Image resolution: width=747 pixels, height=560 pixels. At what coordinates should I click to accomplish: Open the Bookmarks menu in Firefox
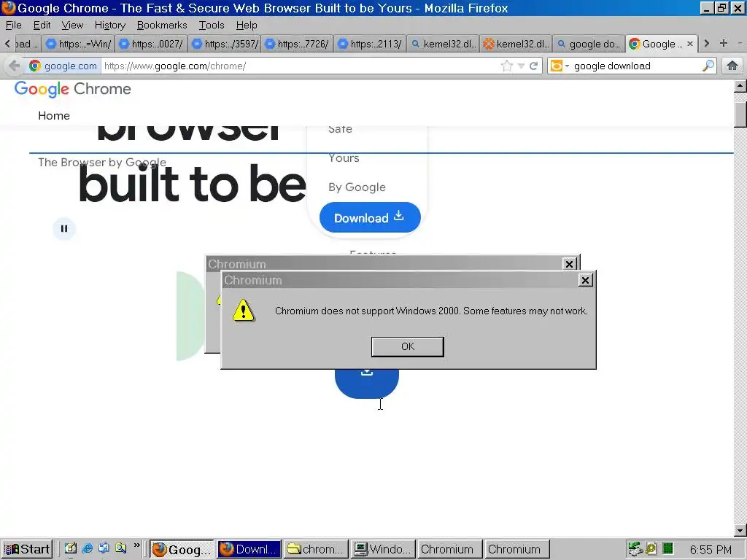pos(161,25)
